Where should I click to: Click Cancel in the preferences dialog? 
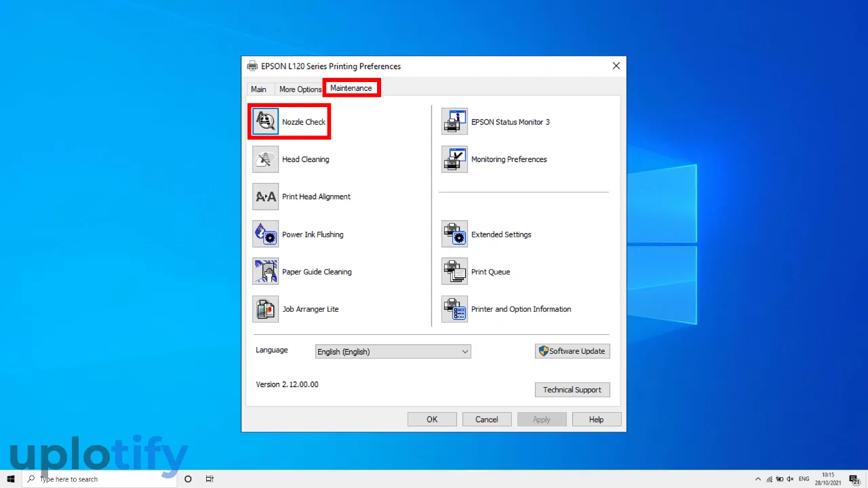pos(487,420)
